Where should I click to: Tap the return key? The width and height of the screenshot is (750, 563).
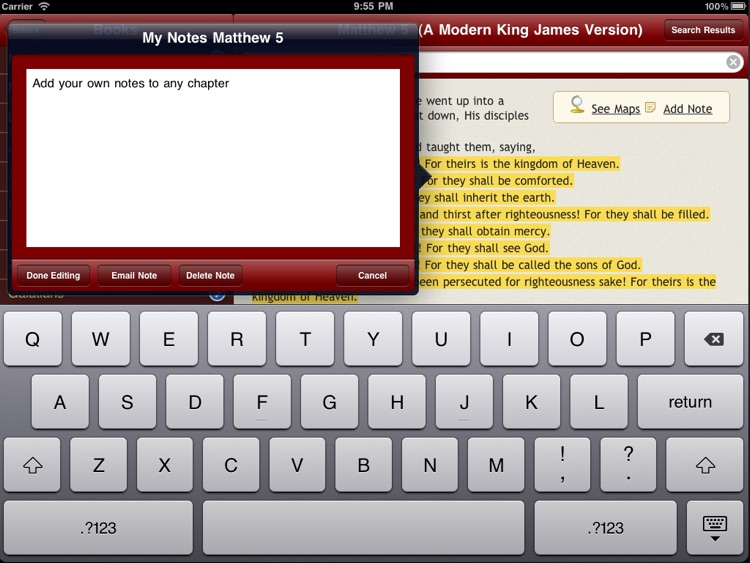[690, 402]
